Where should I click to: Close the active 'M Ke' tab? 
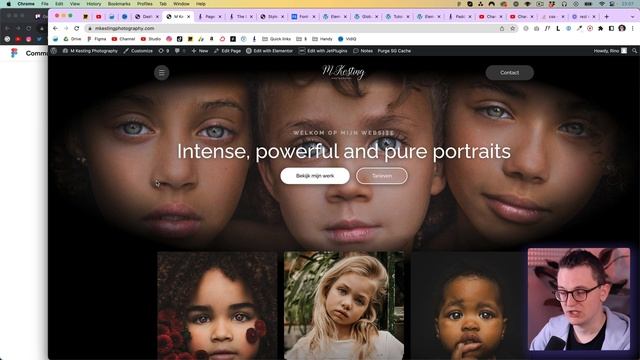coord(189,17)
